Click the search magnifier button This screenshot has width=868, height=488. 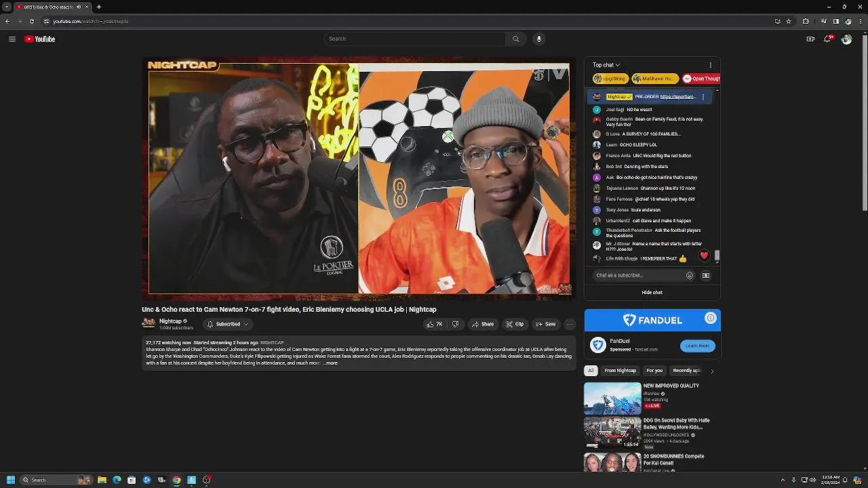(515, 39)
